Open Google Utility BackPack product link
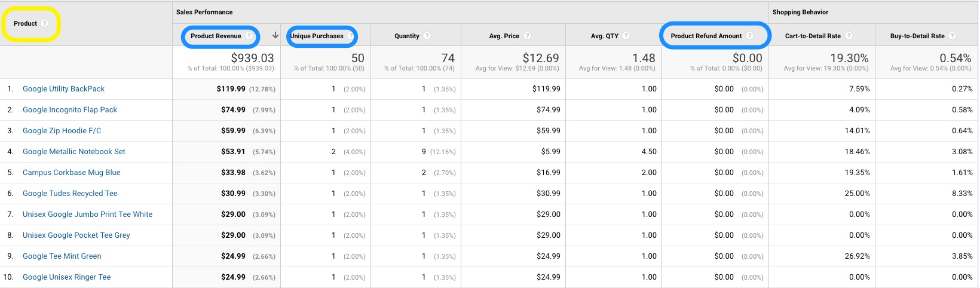This screenshot has height=288, width=980. (x=63, y=89)
